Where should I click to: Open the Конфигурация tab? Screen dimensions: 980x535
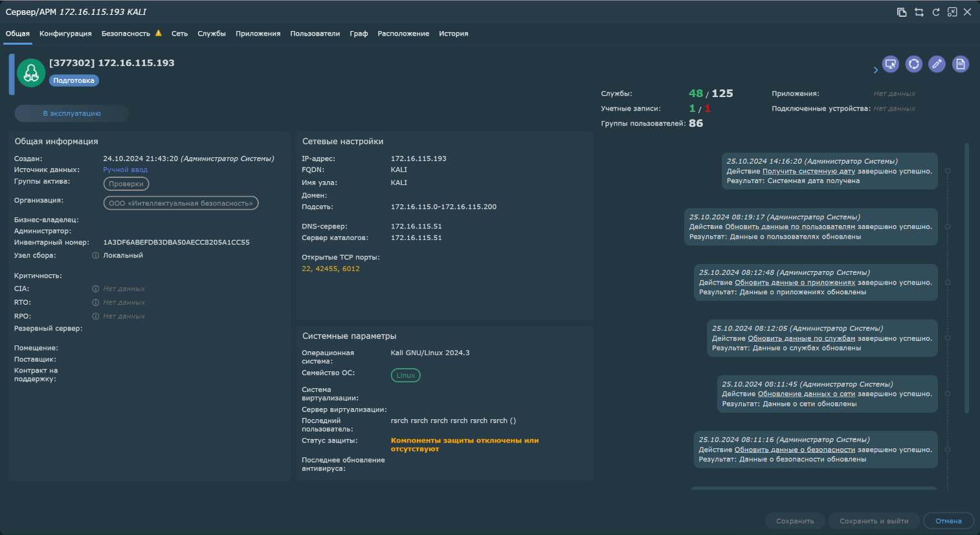click(65, 34)
